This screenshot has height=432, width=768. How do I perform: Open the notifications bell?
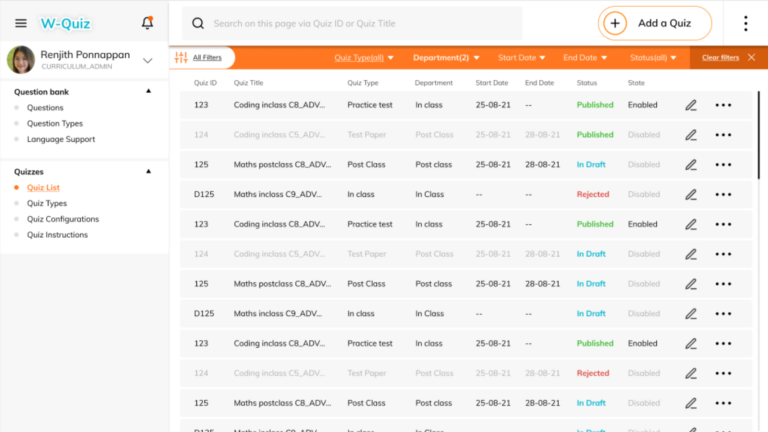point(147,23)
